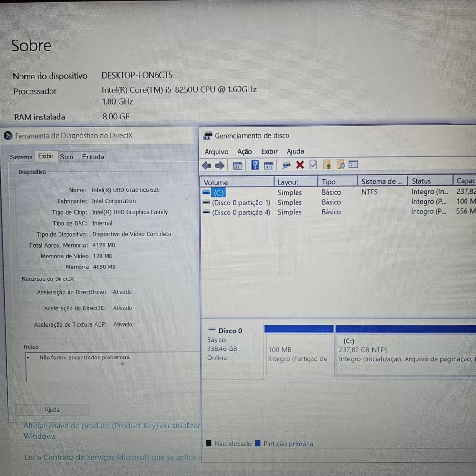
Task: Click the folder with green arrow toolbar icon
Action: point(327,165)
